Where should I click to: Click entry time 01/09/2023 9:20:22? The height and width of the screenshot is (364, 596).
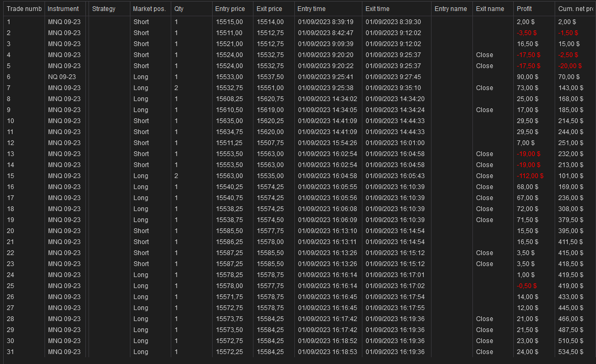[325, 66]
